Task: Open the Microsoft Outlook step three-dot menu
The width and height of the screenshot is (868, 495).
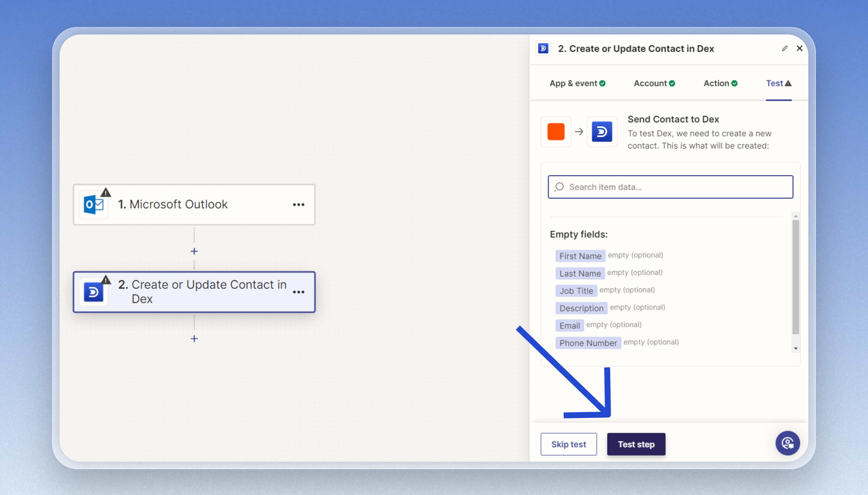Action: click(298, 205)
